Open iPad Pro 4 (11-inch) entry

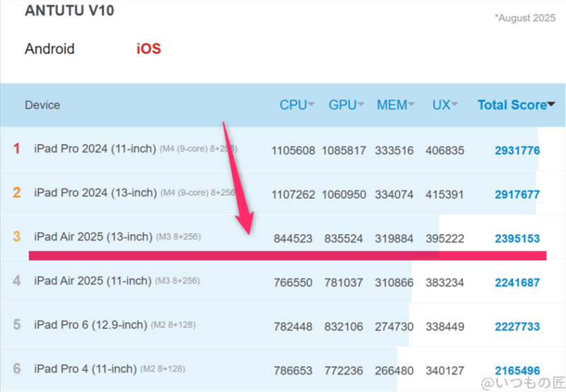tap(85, 369)
